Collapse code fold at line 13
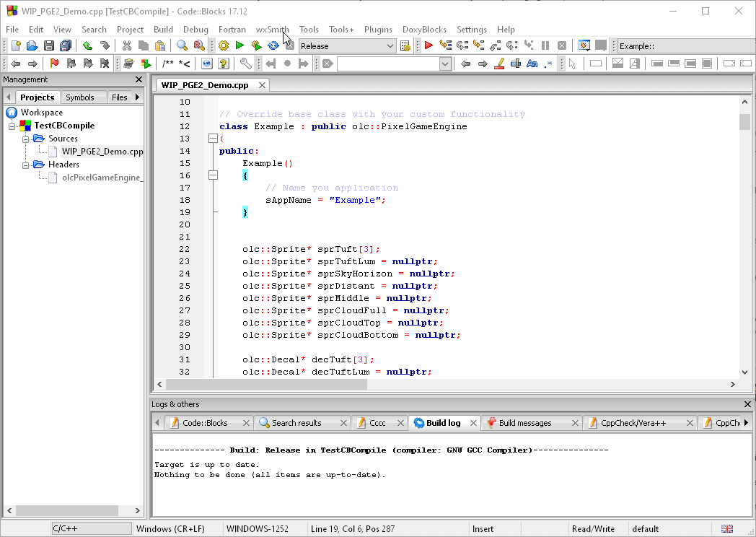The height and width of the screenshot is (537, 756). pos(213,139)
